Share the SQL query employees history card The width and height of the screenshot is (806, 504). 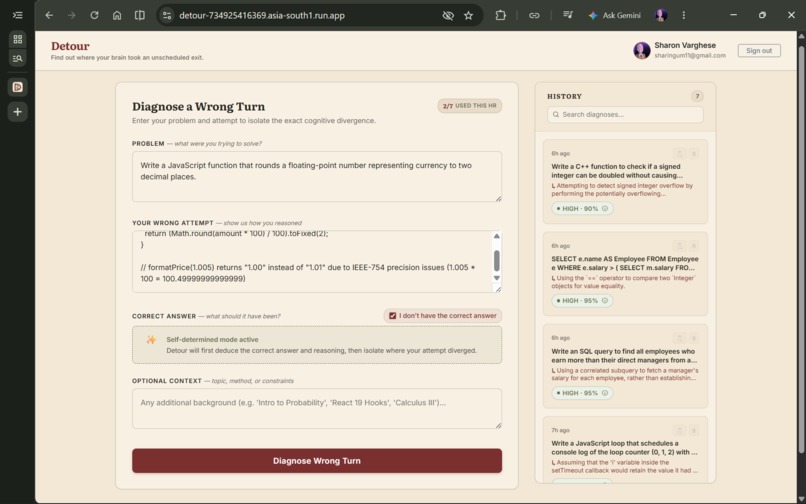click(679, 338)
